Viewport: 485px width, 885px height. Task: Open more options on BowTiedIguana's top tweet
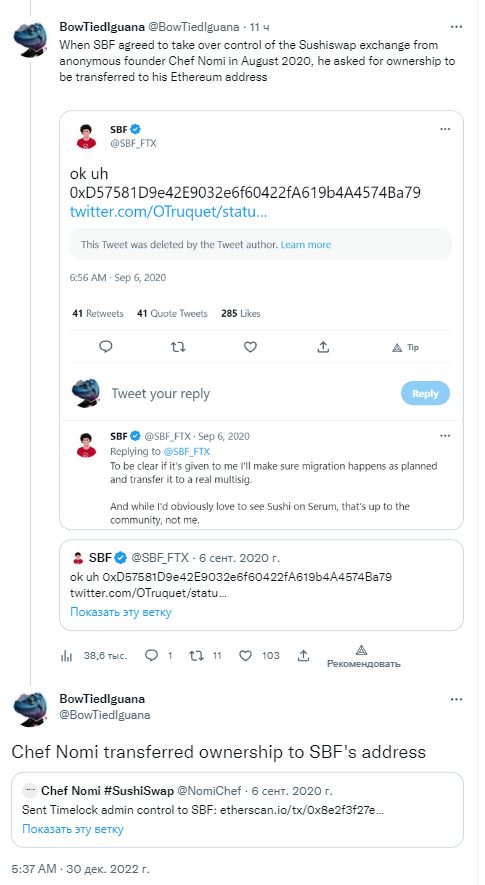click(456, 27)
